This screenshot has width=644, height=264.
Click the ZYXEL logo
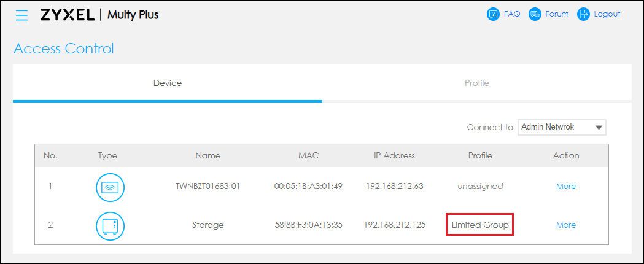coord(68,15)
